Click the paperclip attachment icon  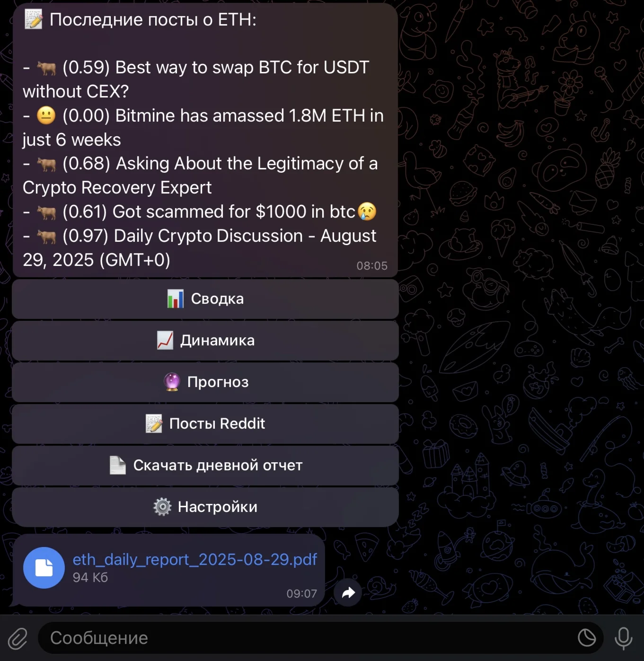tap(18, 638)
